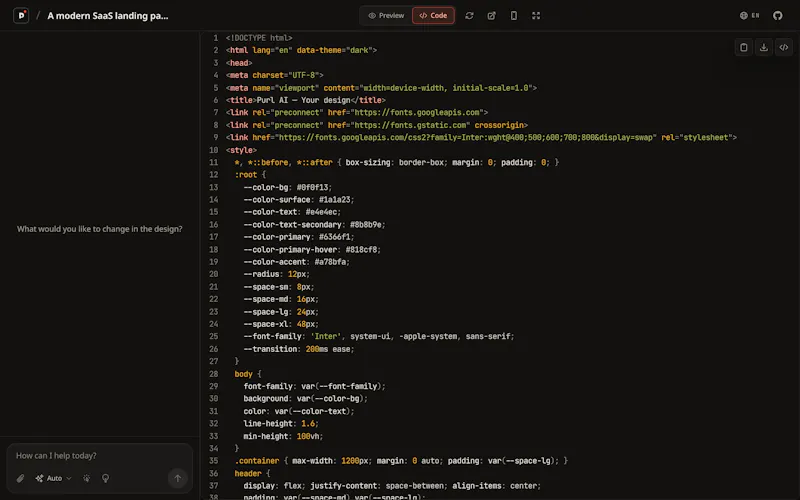
Task: Send message with the up-arrow button
Action: coord(178,479)
